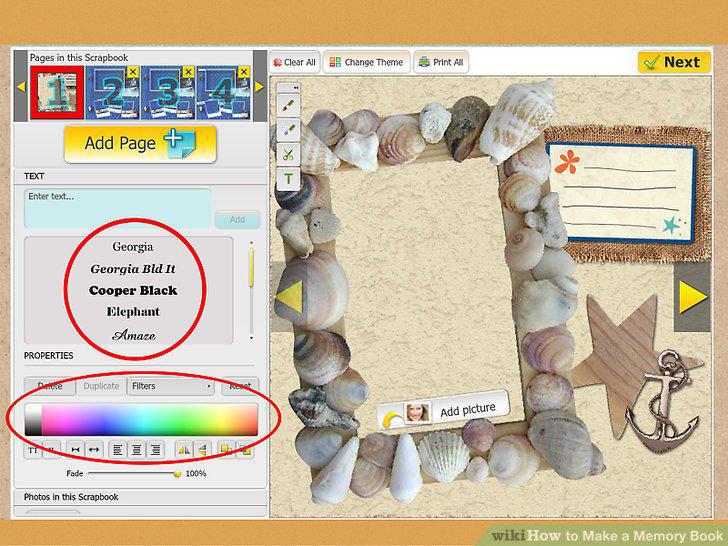Open page 4 thumbnail
The width and height of the screenshot is (728, 546).
coord(223,92)
